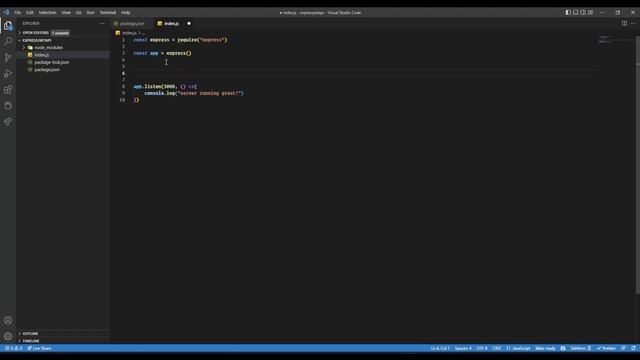Click the icon before Tabnine in the status bar

pos(563,348)
